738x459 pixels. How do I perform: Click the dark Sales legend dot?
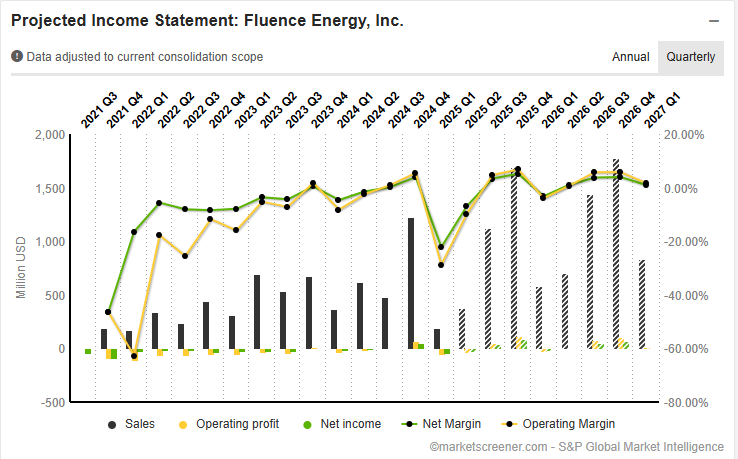point(111,424)
